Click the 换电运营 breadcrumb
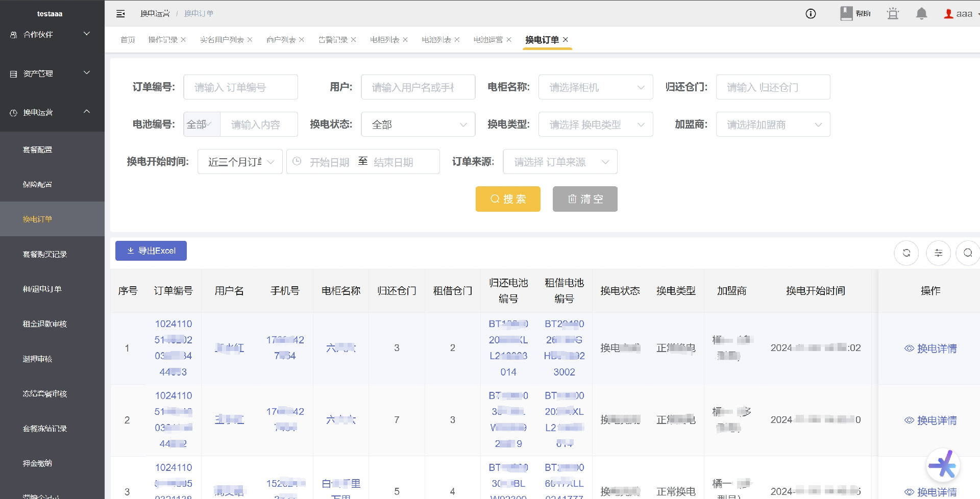Screen dimensions: 980x499 pyautogui.click(x=155, y=14)
